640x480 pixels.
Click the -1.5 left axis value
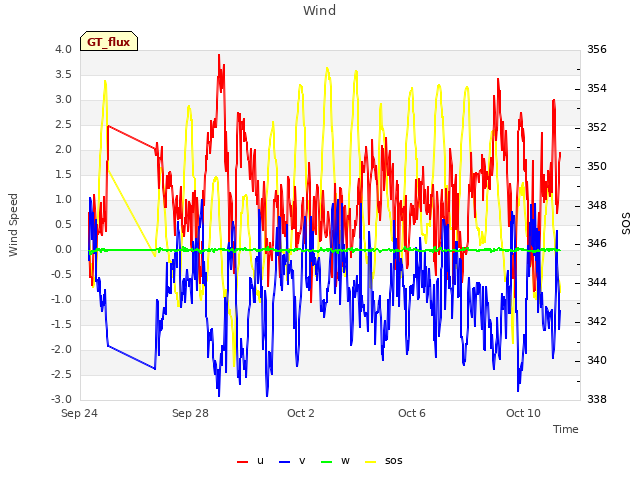pos(61,324)
